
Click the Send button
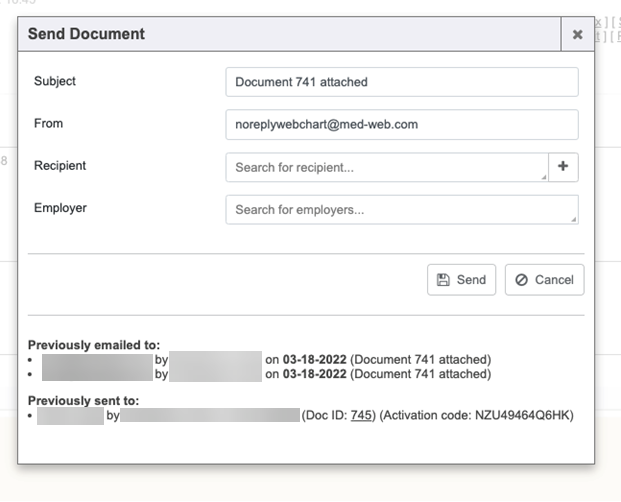coord(461,280)
